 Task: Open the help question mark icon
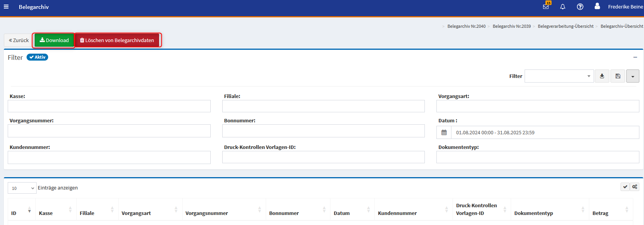click(x=580, y=7)
